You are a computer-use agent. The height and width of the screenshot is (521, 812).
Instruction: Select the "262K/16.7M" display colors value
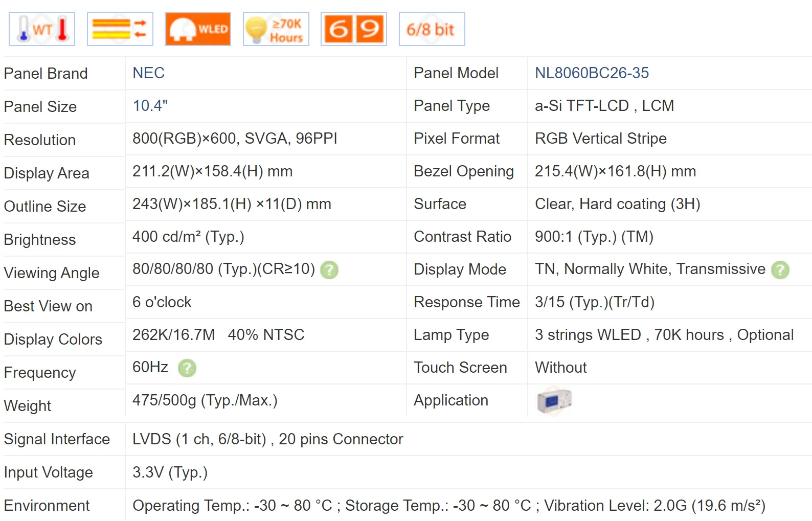[x=173, y=335]
